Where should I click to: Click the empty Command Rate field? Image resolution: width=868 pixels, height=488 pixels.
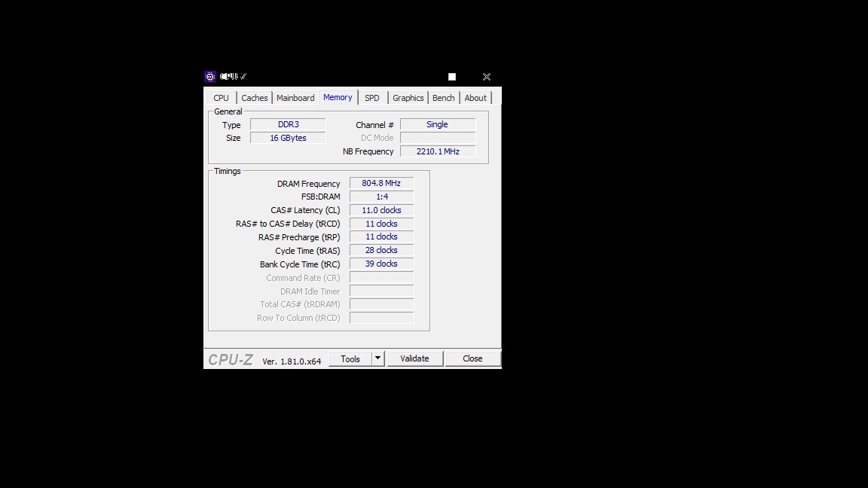point(381,277)
